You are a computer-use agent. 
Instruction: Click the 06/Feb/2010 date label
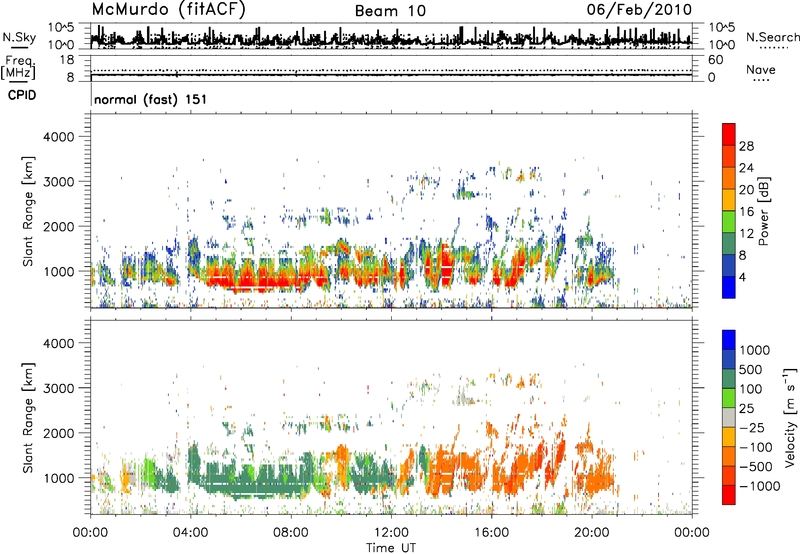pos(639,10)
